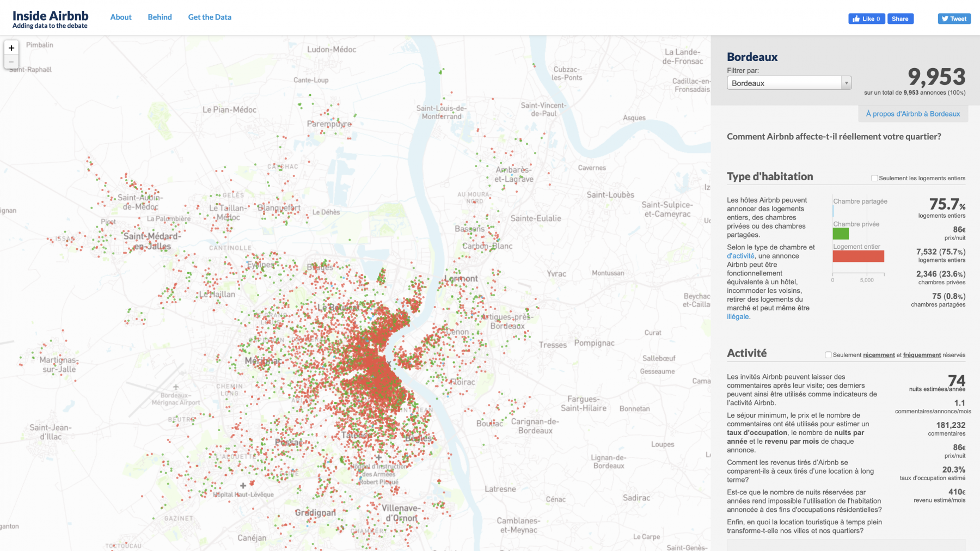Click the Mérignac label on the map
The image size is (980, 551).
tap(263, 361)
